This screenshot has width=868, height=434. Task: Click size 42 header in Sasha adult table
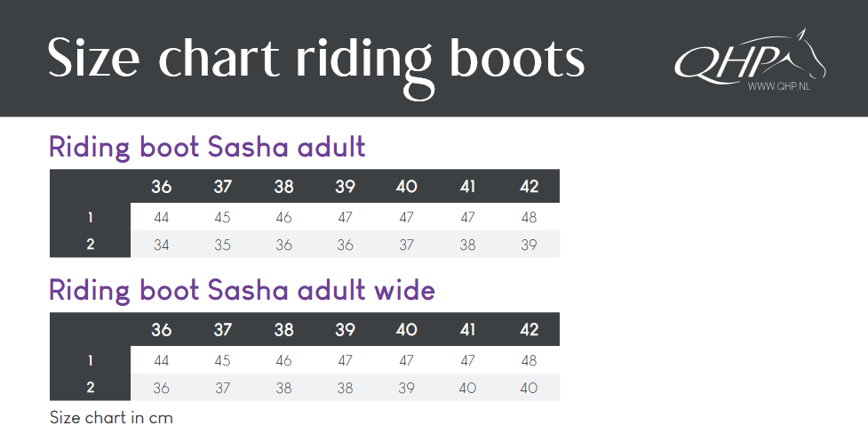tap(529, 186)
